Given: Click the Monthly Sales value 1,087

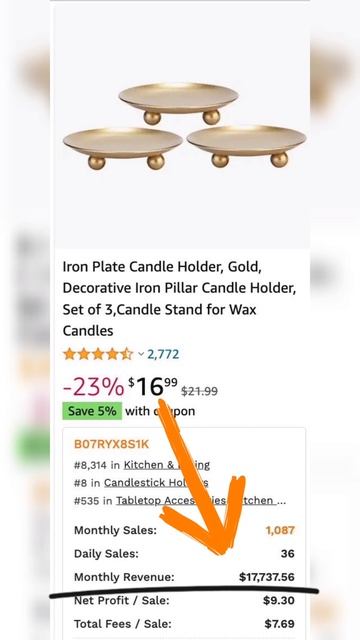Looking at the screenshot, I should (x=280, y=530).
